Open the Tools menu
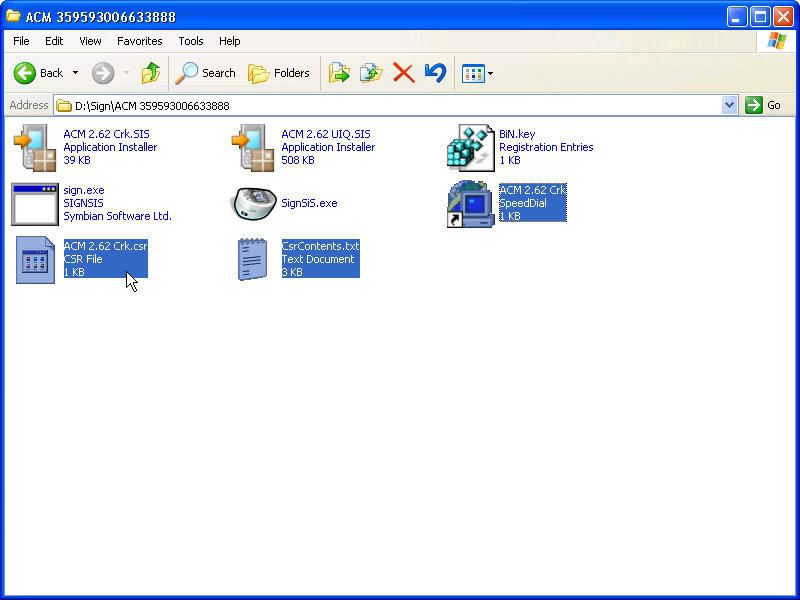The width and height of the screenshot is (800, 600). (190, 41)
